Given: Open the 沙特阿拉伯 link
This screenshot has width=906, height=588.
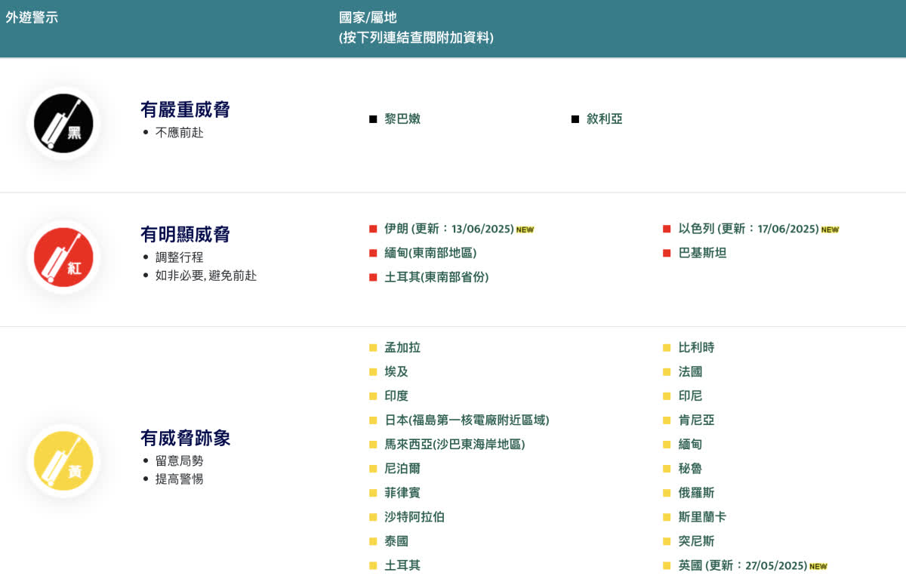Looking at the screenshot, I should [x=414, y=517].
